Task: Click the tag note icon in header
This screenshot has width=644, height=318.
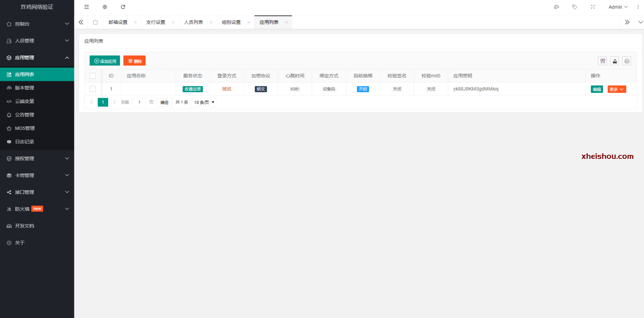Action: point(575,7)
